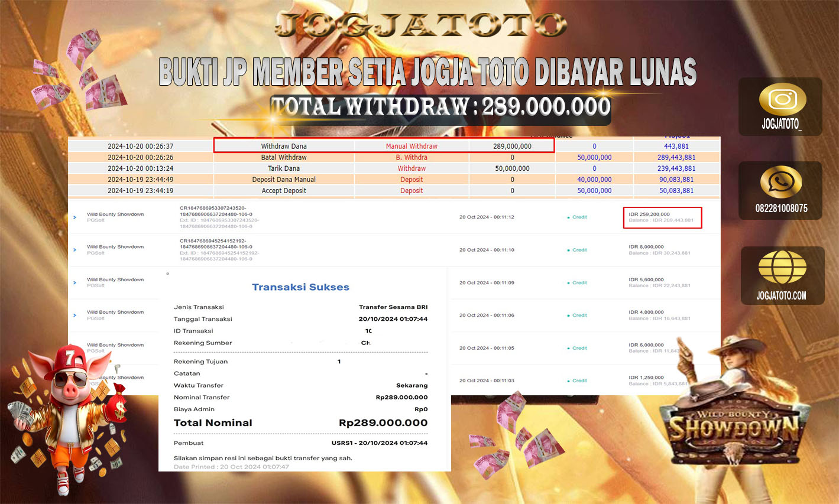Expand the 00:11:12 Wild Bounty Showdown row
The height and width of the screenshot is (504, 839).
coord(74,217)
